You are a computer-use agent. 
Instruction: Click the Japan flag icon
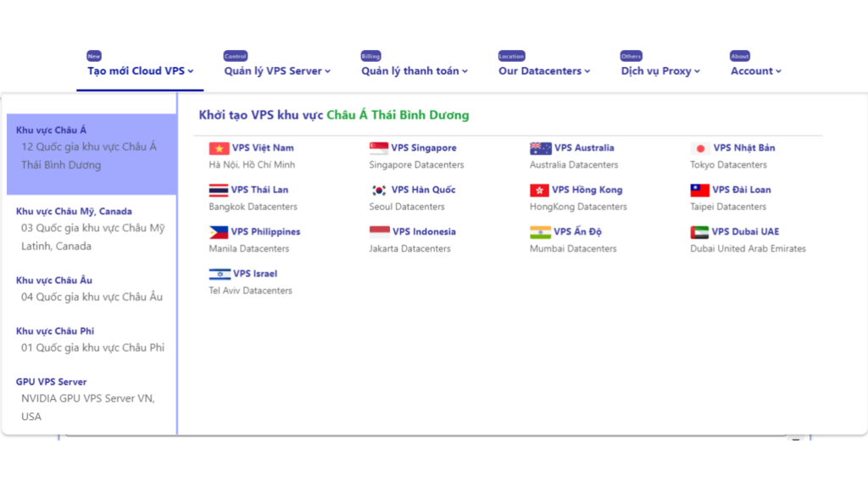(x=700, y=148)
